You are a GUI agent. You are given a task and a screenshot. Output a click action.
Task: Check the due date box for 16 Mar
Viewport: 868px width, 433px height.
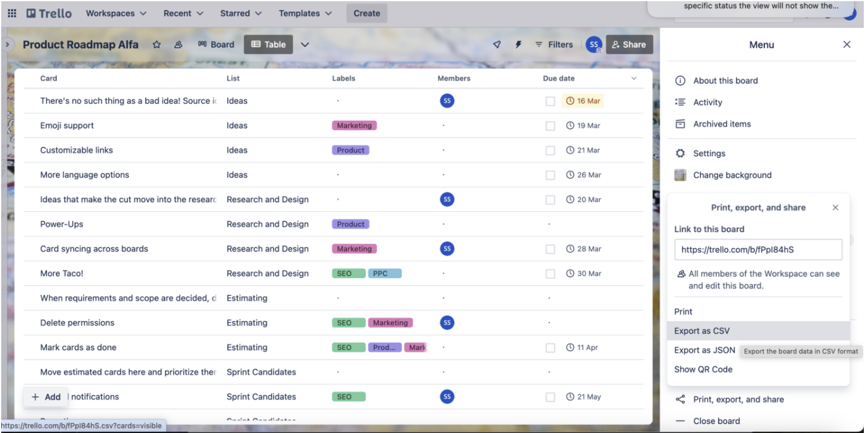[550, 101]
